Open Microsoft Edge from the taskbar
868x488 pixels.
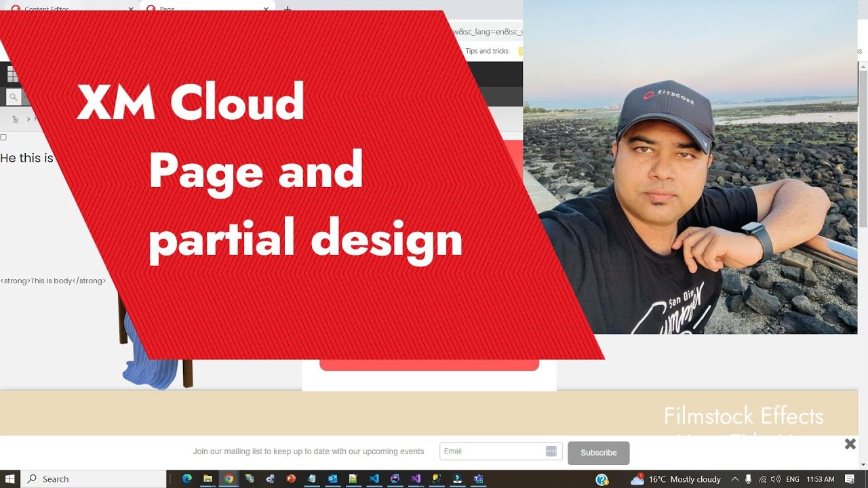click(187, 479)
